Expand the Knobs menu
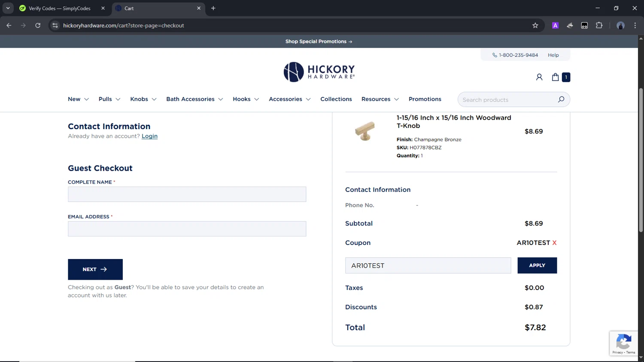Screen dimensions: 644x362 click(x=143, y=99)
